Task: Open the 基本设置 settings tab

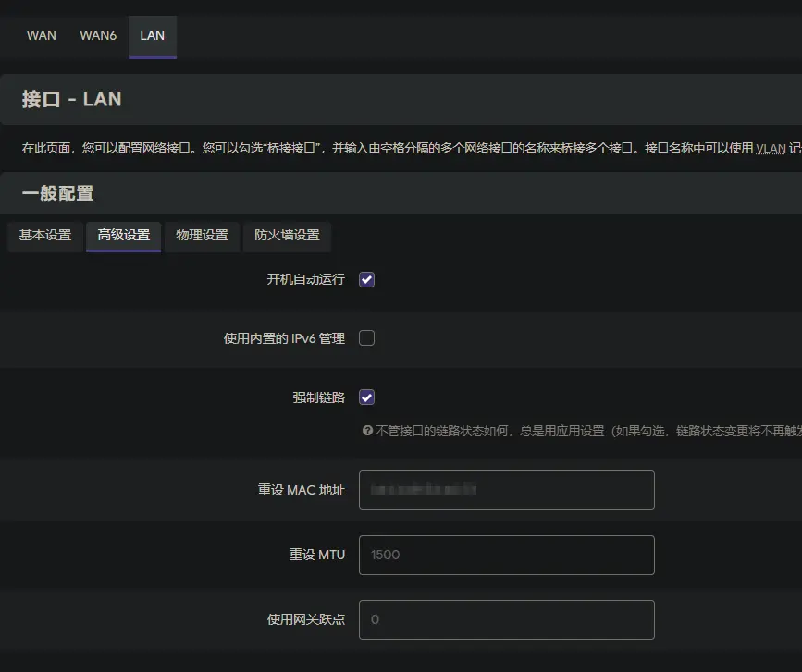Action: point(45,236)
